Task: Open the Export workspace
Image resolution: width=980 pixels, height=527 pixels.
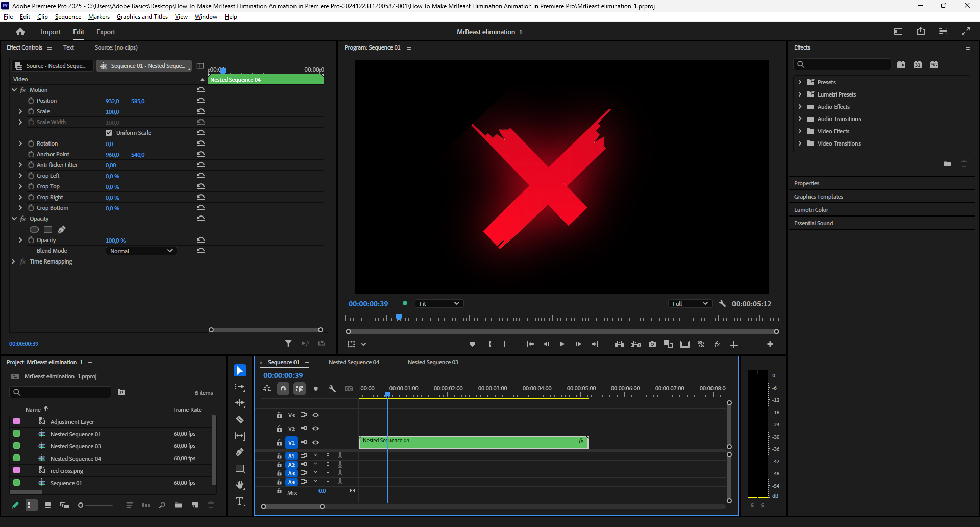Action: tap(106, 32)
